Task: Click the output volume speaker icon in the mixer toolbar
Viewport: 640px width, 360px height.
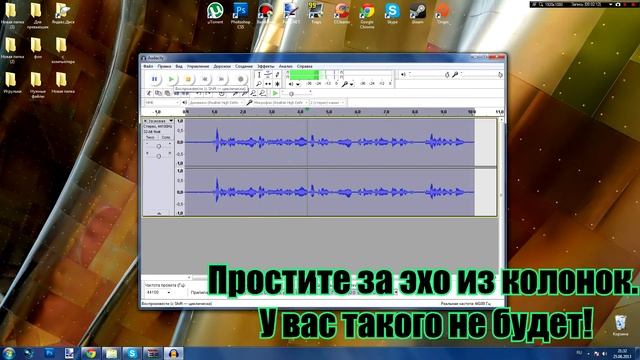Action: pyautogui.click(x=403, y=75)
